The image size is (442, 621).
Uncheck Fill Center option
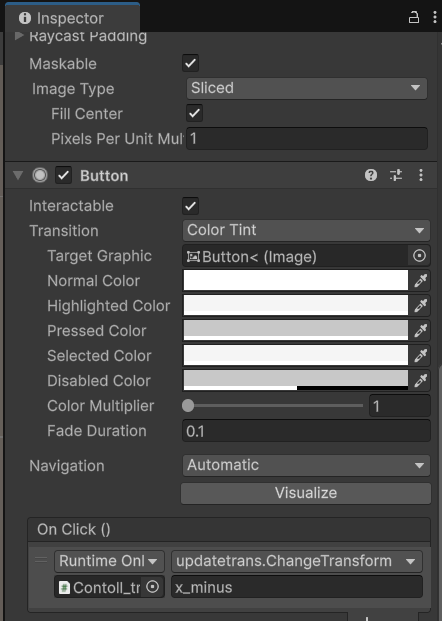(x=194, y=113)
